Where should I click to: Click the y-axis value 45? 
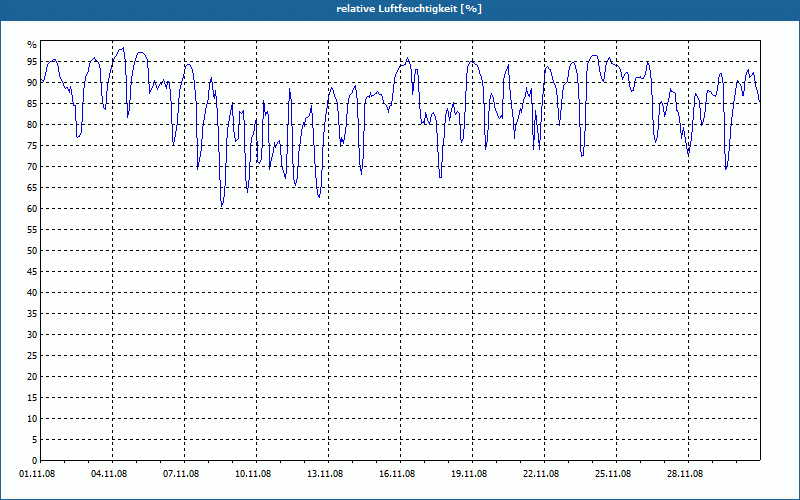32,271
